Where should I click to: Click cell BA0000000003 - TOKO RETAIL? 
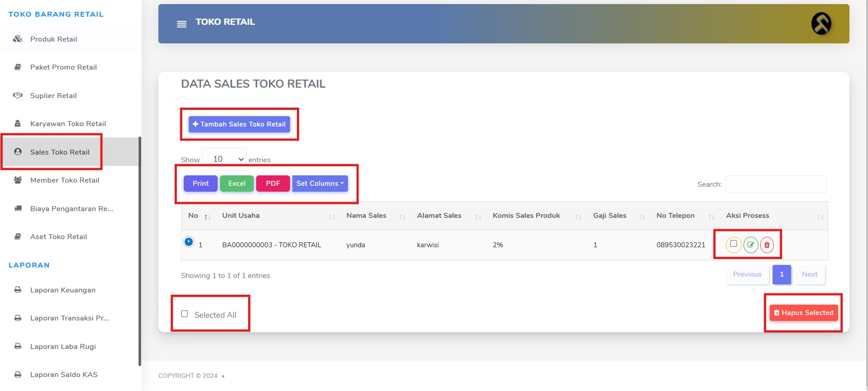[x=272, y=245]
